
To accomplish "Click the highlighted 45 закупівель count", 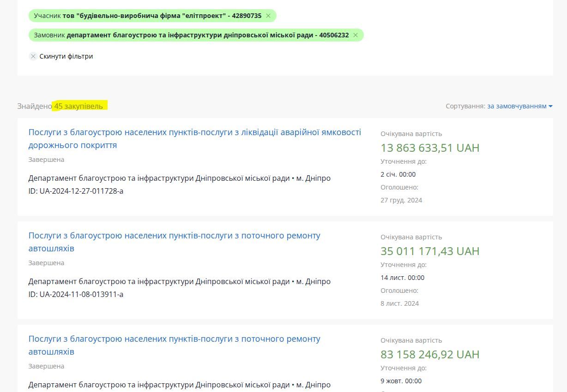I will 79,106.
